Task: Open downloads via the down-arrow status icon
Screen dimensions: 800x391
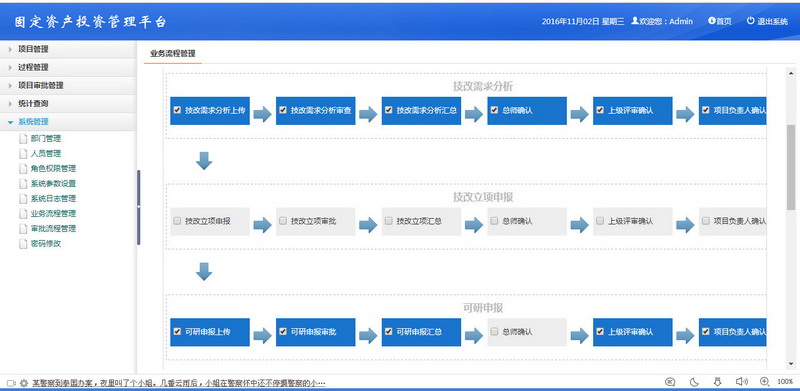Action: (717, 381)
